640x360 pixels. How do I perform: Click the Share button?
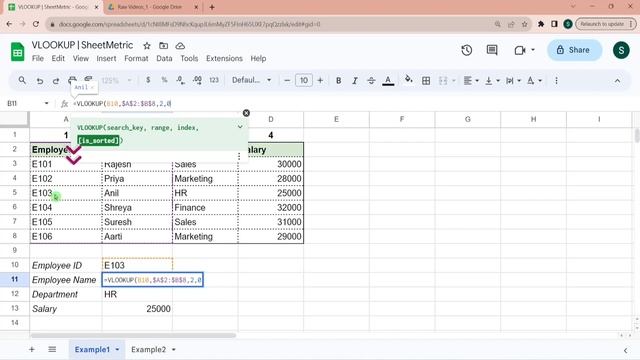[574, 50]
